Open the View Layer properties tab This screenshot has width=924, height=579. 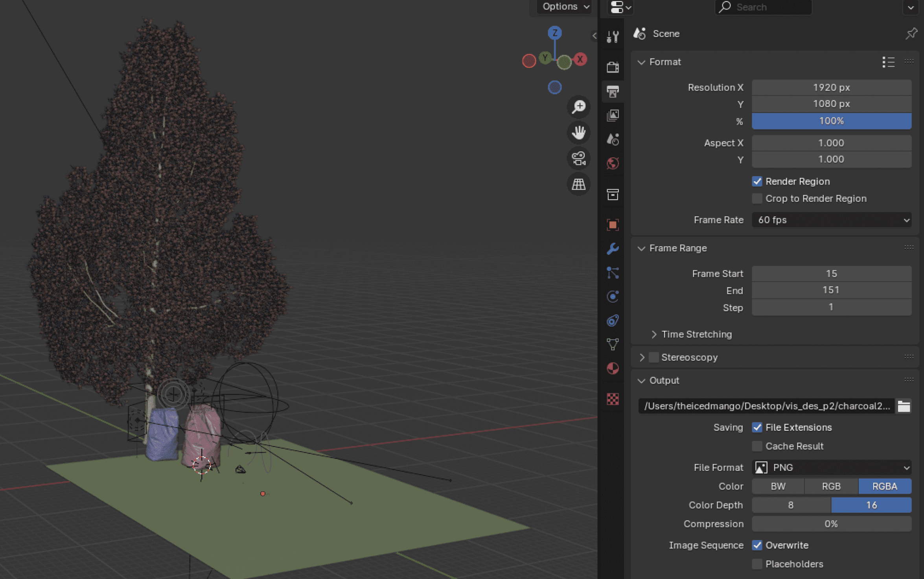613,115
